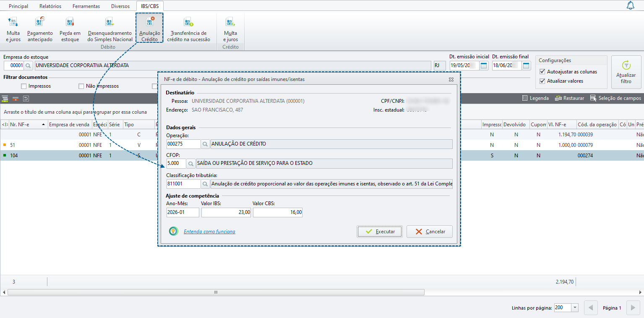Open Desenquadramento do Simples Nacional

coord(110,29)
